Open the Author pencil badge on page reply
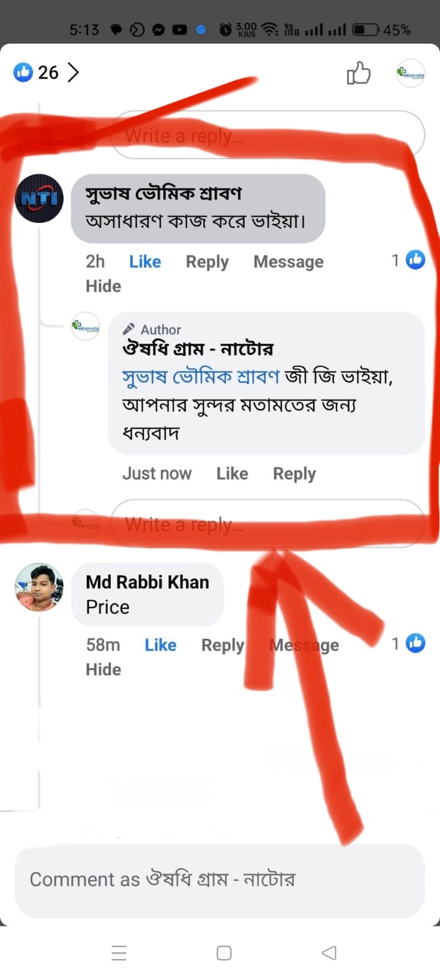 coord(129,328)
